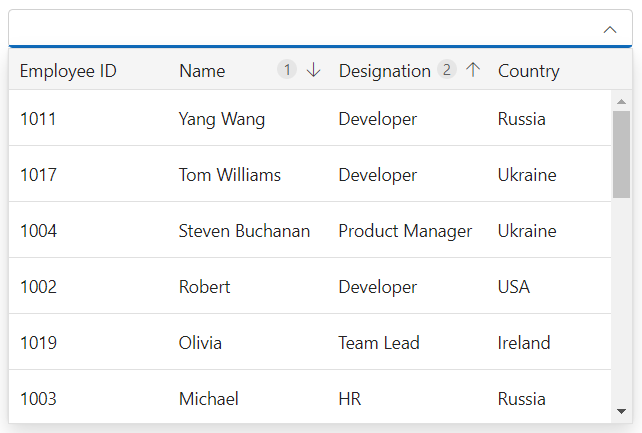Click the sort order badge 2 on Designation
The height and width of the screenshot is (433, 642).
[x=446, y=70]
